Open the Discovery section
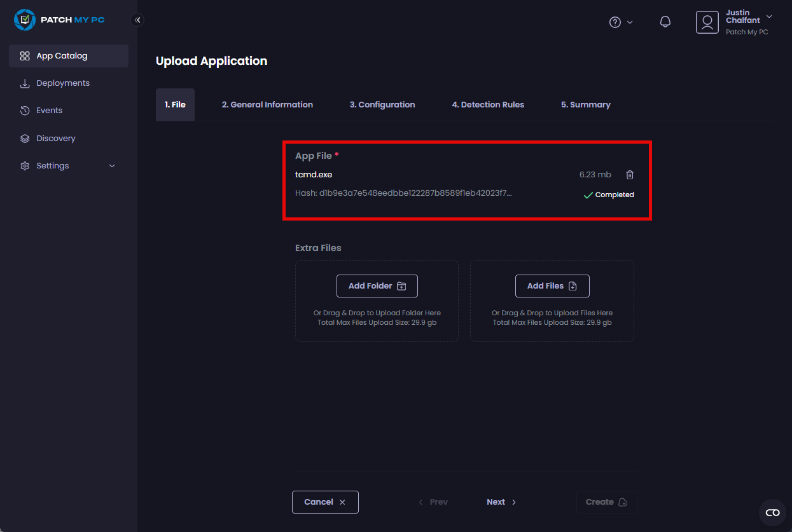 [55, 139]
